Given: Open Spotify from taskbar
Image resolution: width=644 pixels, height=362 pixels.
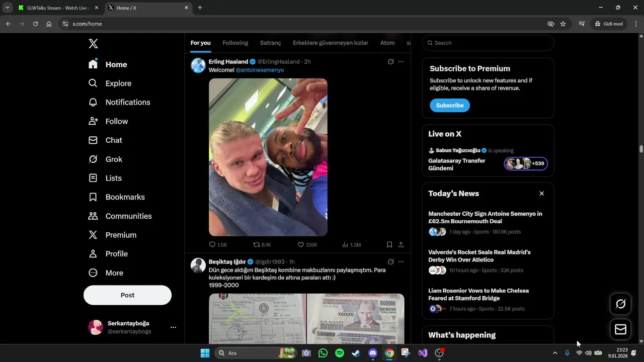Looking at the screenshot, I should point(340,353).
